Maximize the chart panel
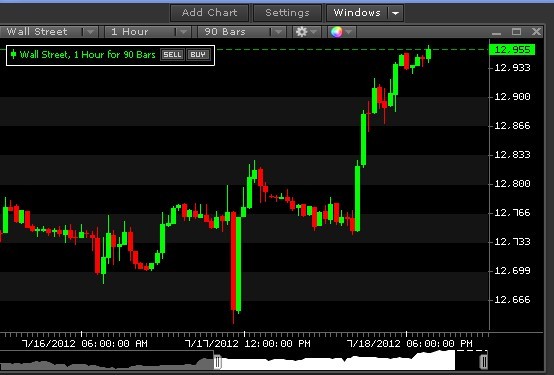The height and width of the screenshot is (375, 554). (x=516, y=32)
